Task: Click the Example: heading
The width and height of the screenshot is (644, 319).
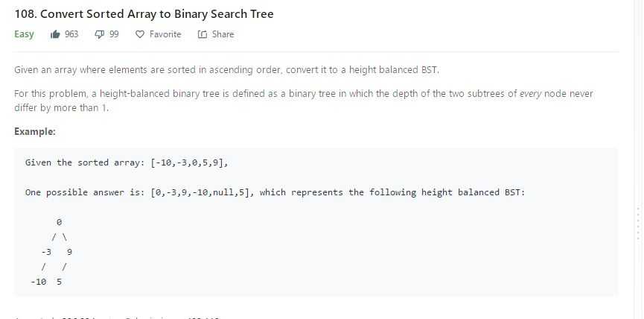Action: pos(35,131)
